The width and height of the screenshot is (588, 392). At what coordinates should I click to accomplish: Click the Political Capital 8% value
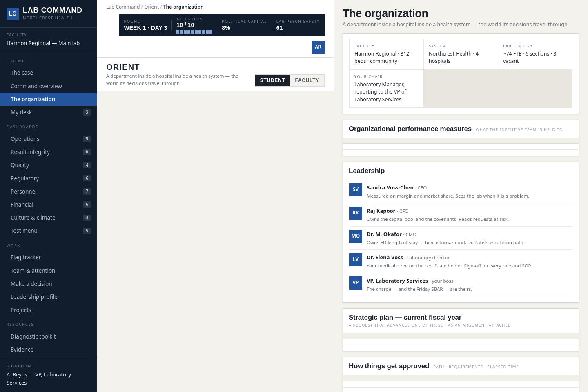pyautogui.click(x=226, y=28)
